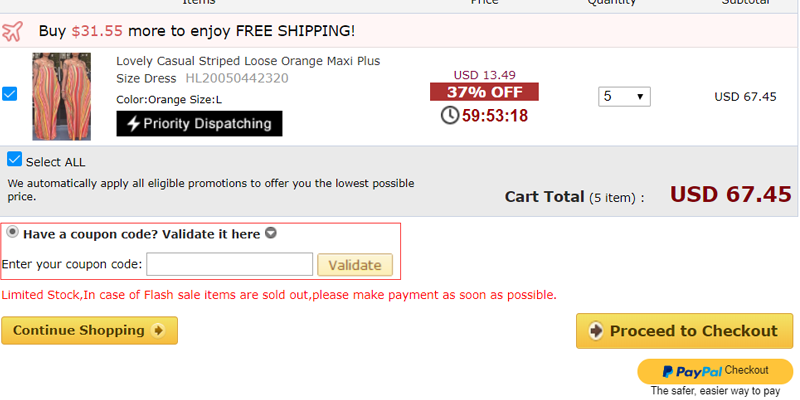Open the quantity dropdown showing 5
Viewport: 800px width, 400px height.
[x=624, y=96]
